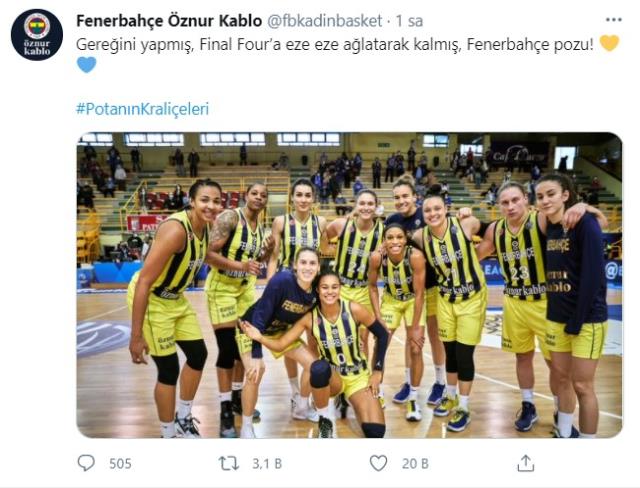Retweet using the arrows icon
Viewport: 640px width, 488px height.
click(229, 464)
